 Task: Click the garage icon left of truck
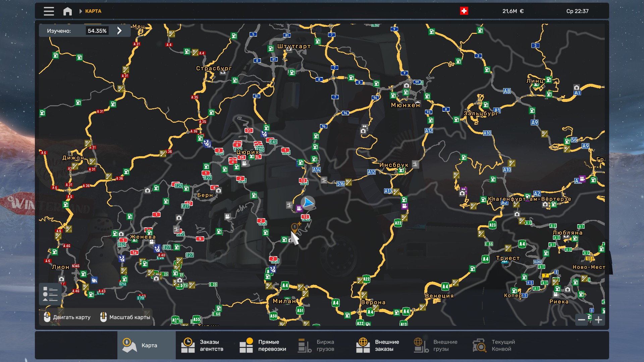tap(289, 205)
